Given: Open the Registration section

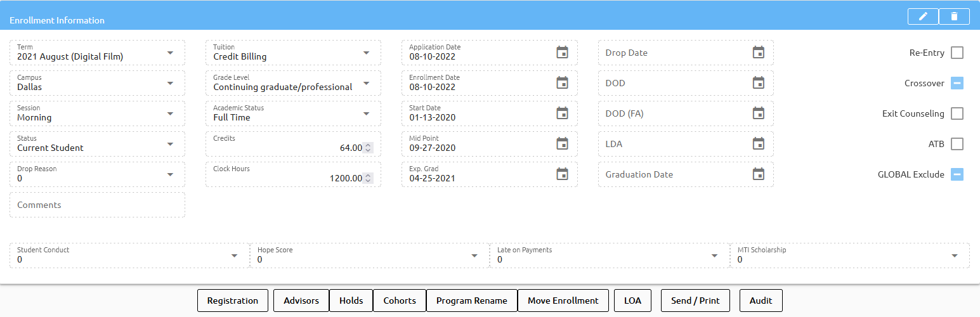Looking at the screenshot, I should [233, 301].
